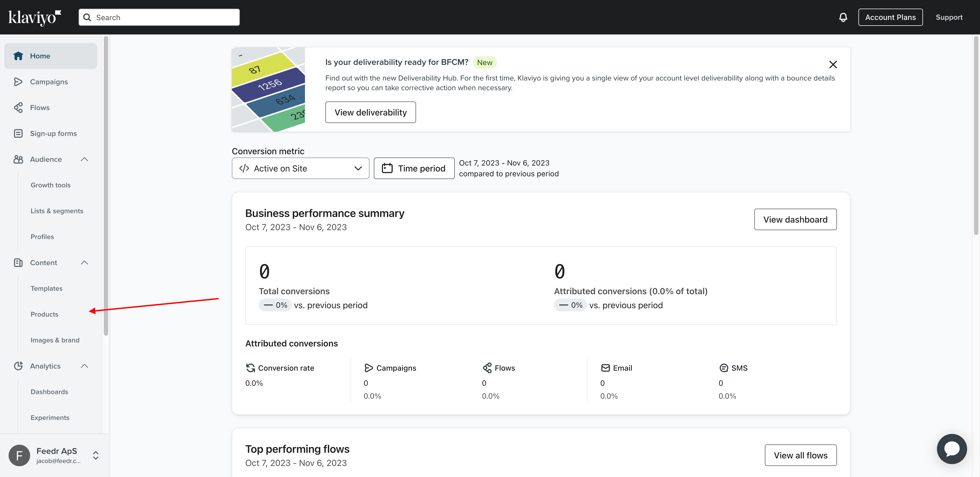Select Lists & segments under Audience
The height and width of the screenshot is (477, 980).
click(57, 210)
